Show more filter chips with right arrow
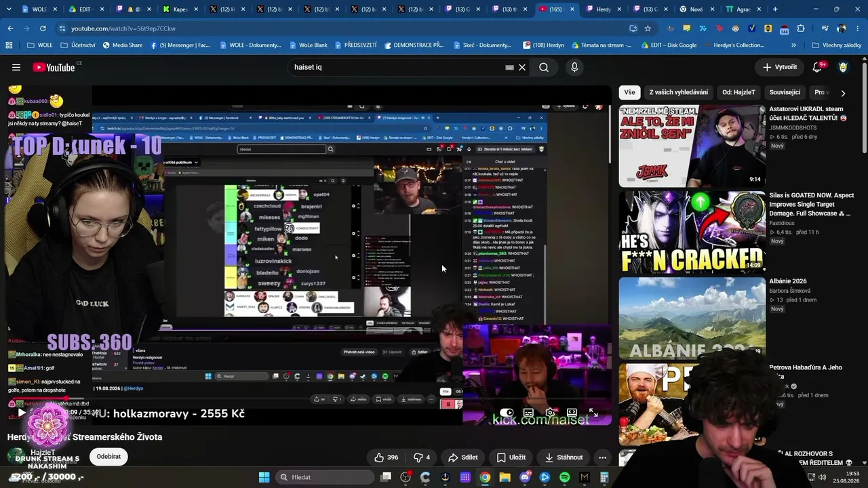868x488 pixels. pos(843,93)
